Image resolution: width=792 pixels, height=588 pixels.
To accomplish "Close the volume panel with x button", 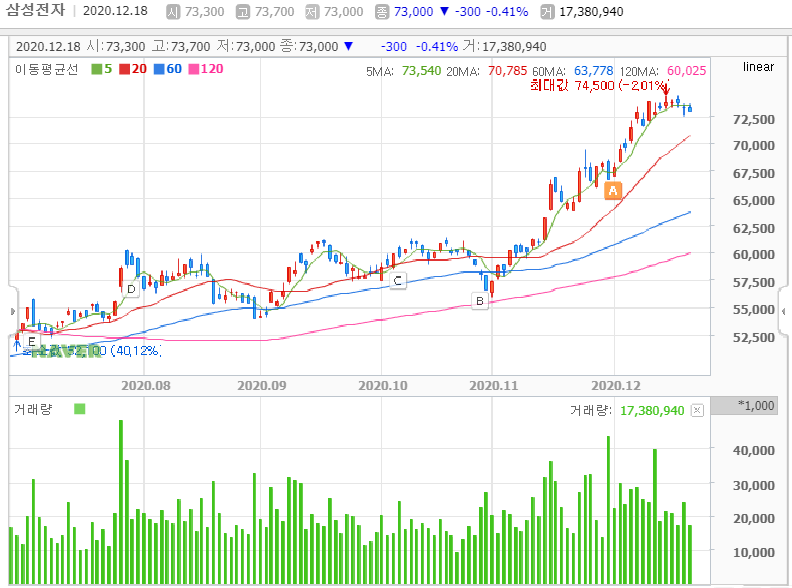I will pos(697,410).
